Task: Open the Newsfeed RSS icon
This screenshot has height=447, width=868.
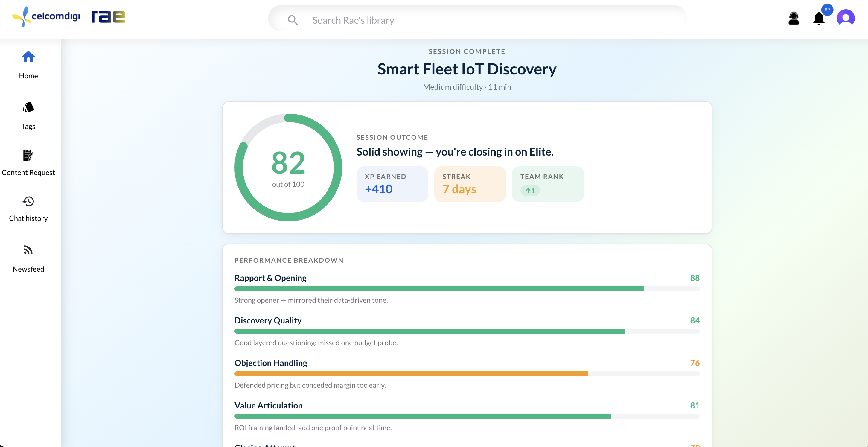Action: pos(28,250)
